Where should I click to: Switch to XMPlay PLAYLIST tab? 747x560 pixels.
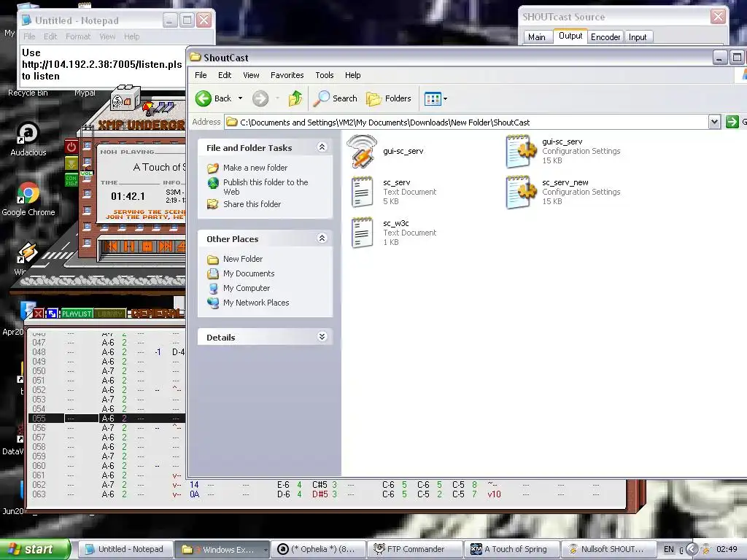pyautogui.click(x=76, y=314)
